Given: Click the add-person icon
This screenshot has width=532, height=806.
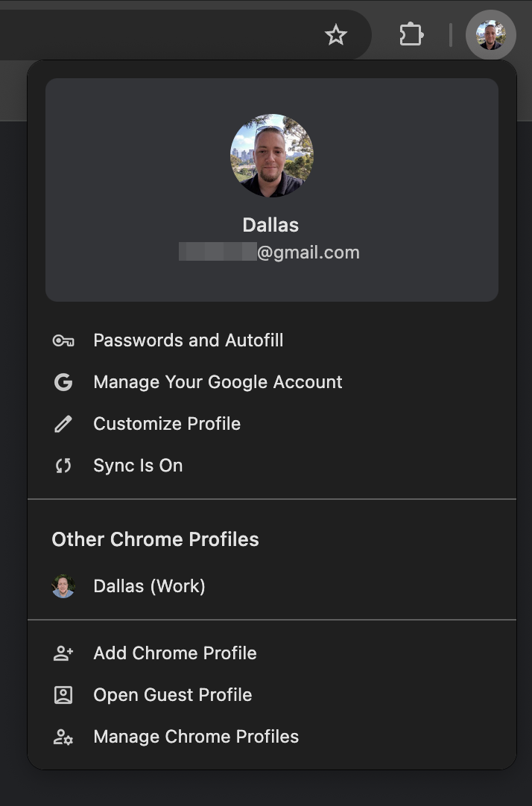Looking at the screenshot, I should click(63, 653).
